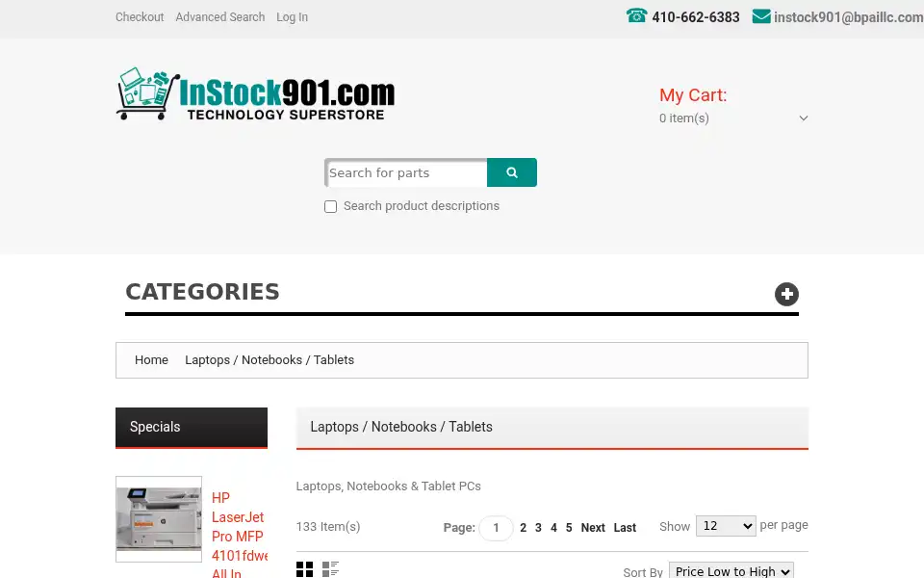Click the envelope email icon
924x578 pixels.
[761, 16]
